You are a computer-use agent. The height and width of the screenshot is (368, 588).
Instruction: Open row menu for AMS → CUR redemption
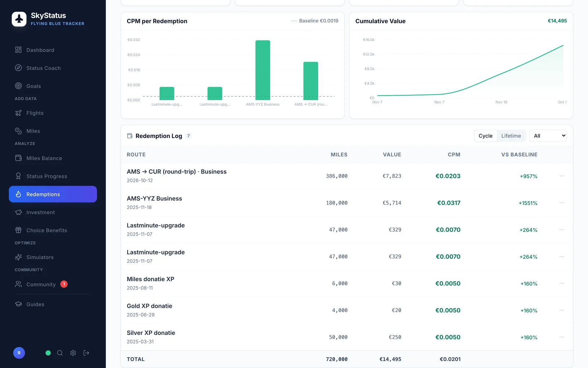tap(562, 176)
